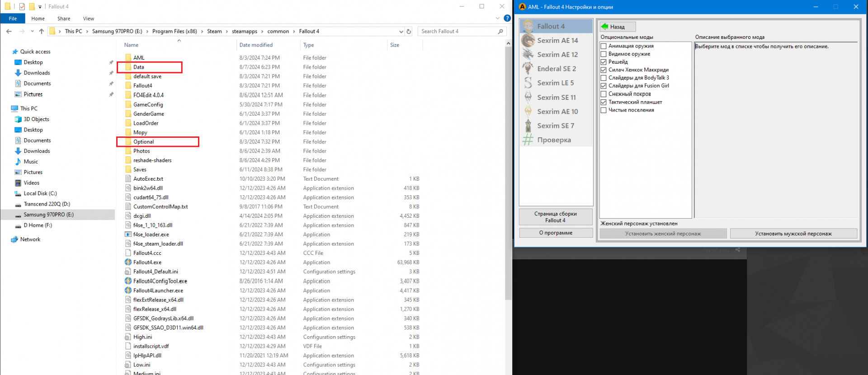The height and width of the screenshot is (375, 868).
Task: Uncheck the Решейд mod option
Action: point(604,62)
